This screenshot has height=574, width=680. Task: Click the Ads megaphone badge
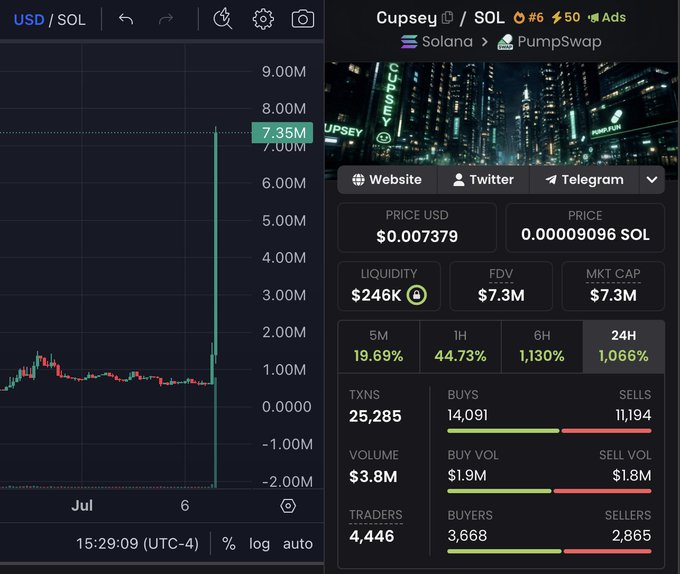(x=607, y=17)
